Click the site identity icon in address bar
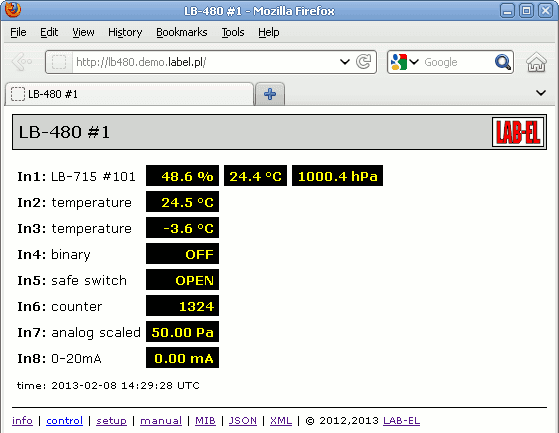The image size is (559, 433). pos(59,62)
